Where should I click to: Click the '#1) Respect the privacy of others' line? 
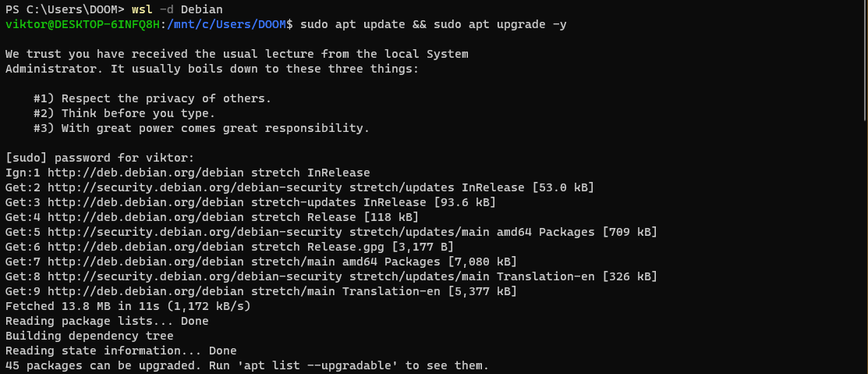pyautogui.click(x=152, y=98)
